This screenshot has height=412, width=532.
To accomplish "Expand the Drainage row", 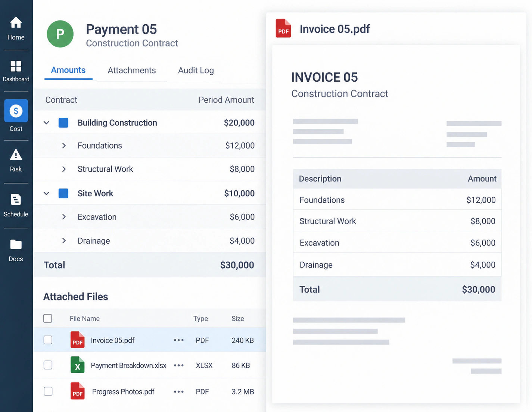I will tap(64, 241).
